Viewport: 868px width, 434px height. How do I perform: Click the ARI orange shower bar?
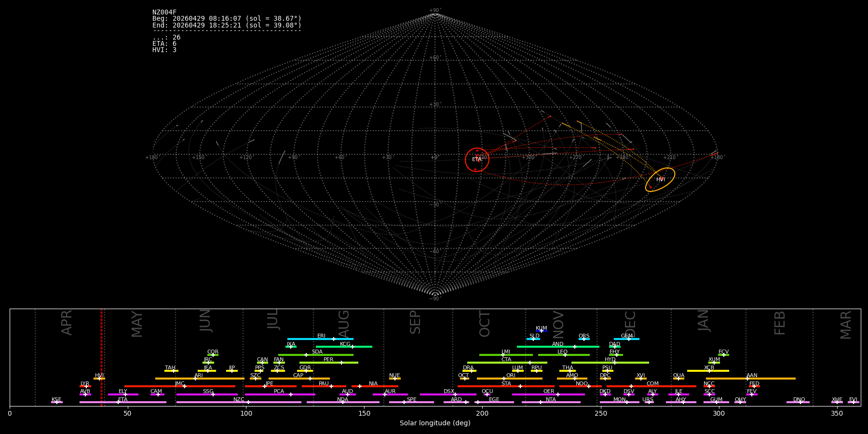click(200, 379)
